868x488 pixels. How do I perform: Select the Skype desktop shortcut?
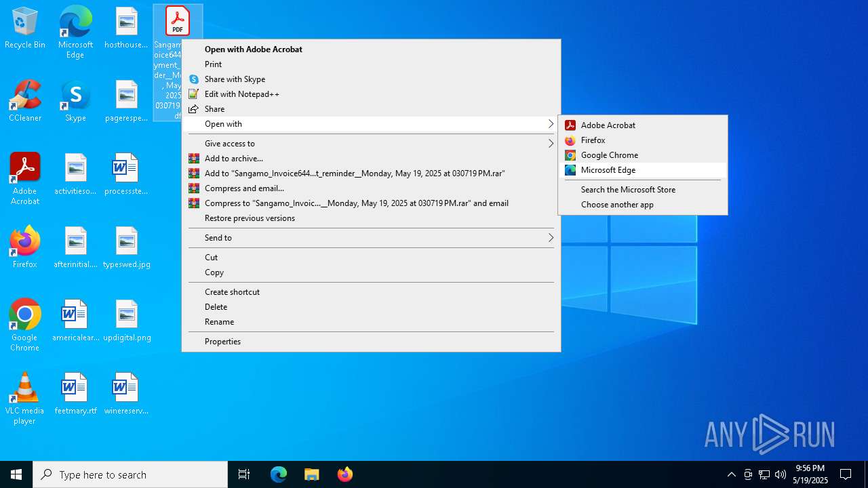(75, 102)
